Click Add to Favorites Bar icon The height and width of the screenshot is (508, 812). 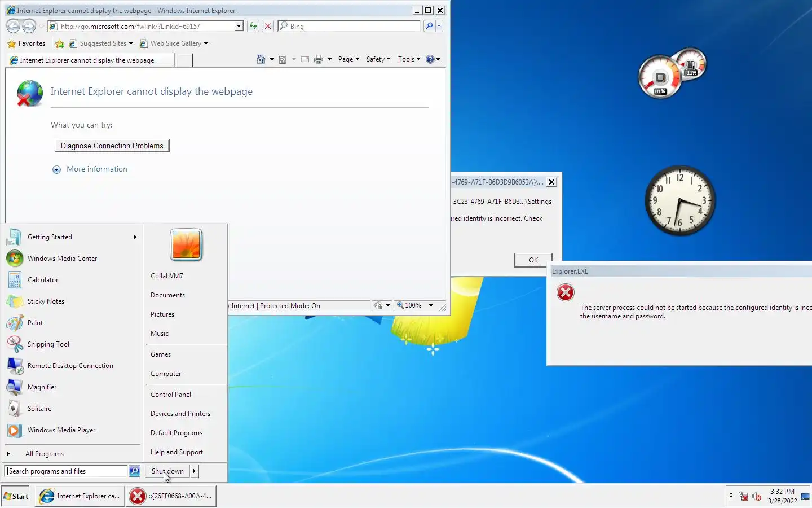pos(60,43)
